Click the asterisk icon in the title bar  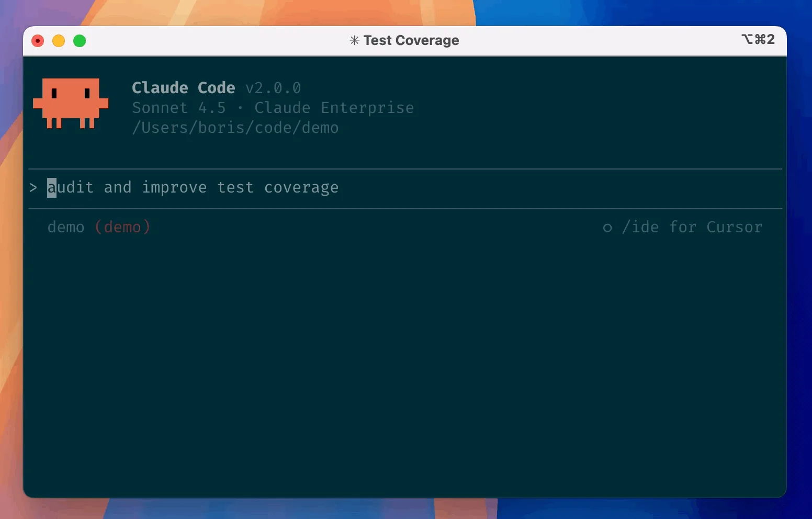(354, 40)
